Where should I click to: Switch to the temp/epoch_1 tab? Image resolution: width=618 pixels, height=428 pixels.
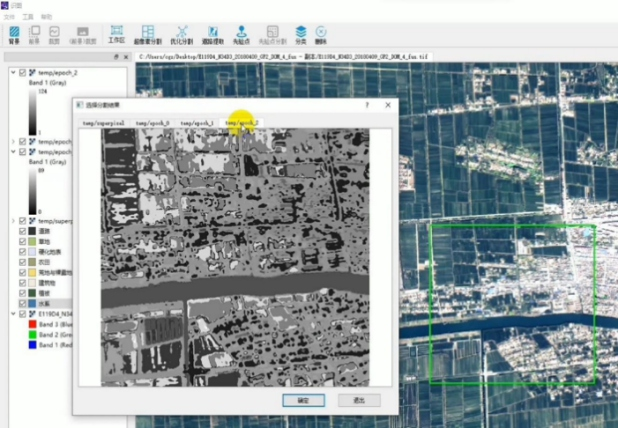click(x=197, y=122)
